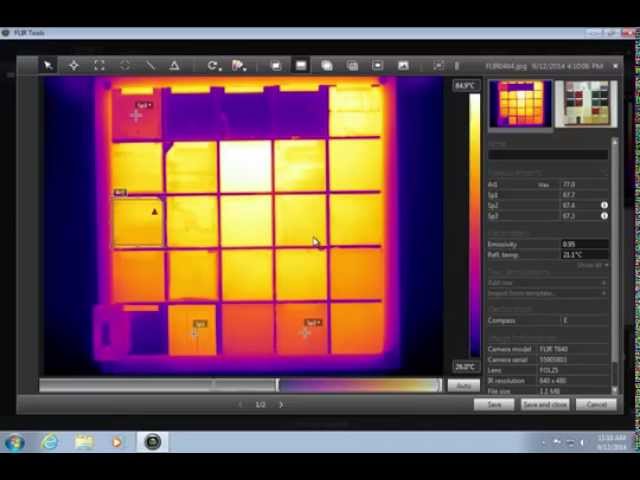Click the info icon on Sp2 row
The image size is (640, 480).
(604, 205)
